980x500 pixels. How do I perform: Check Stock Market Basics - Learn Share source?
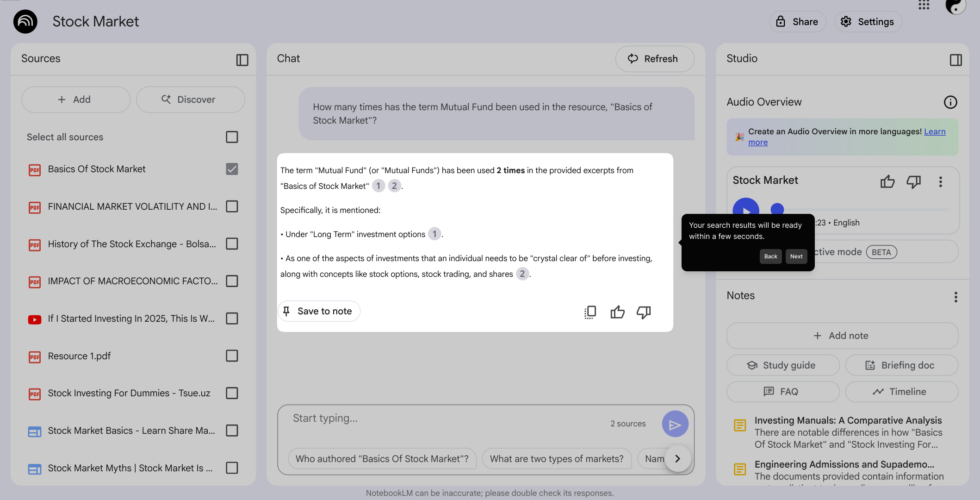[232, 431]
